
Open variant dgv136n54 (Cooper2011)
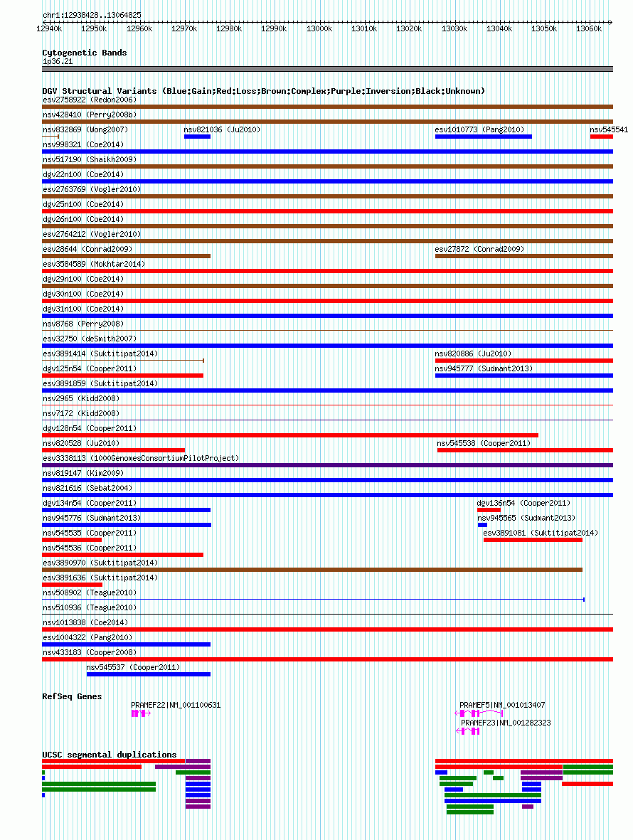(523, 504)
